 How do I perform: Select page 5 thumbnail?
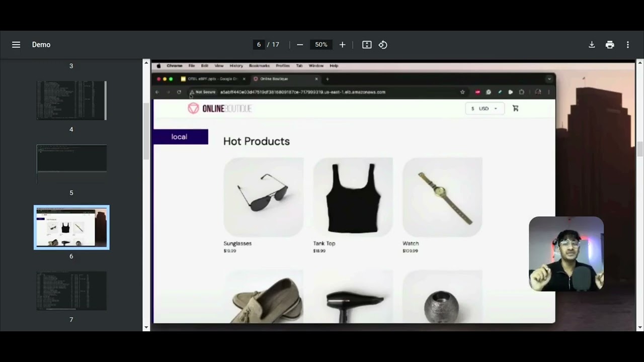(x=71, y=164)
